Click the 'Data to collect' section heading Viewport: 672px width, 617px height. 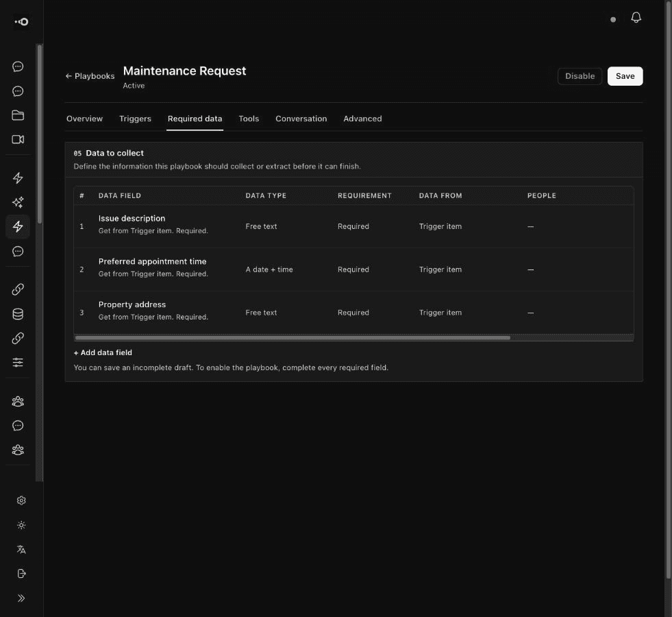tap(114, 153)
